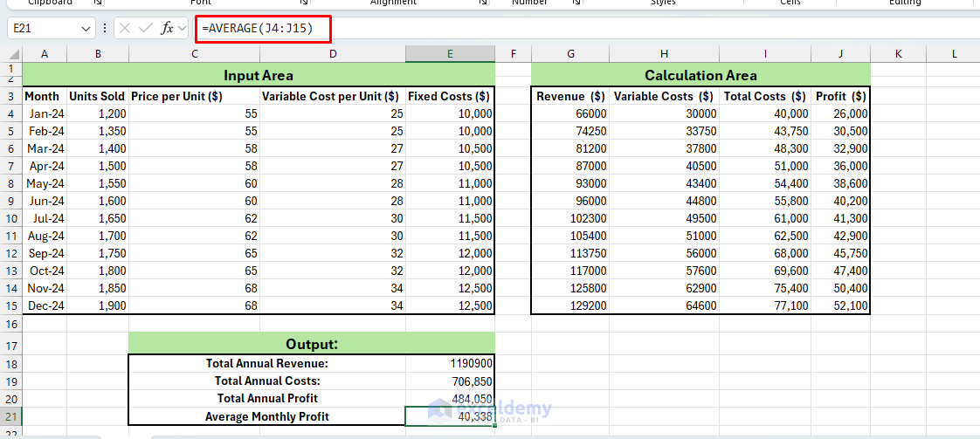980x439 pixels.
Task: Click revenue value 129200
Action: pos(570,306)
